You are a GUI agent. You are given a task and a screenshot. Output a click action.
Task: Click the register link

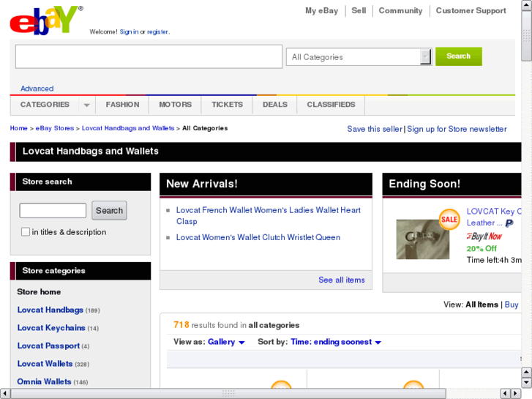pos(157,32)
